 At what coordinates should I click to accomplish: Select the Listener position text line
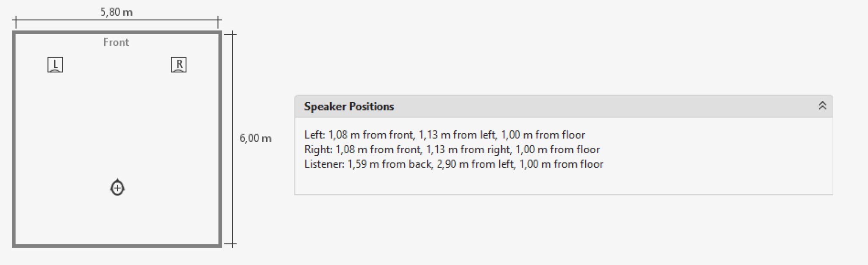tap(453, 164)
